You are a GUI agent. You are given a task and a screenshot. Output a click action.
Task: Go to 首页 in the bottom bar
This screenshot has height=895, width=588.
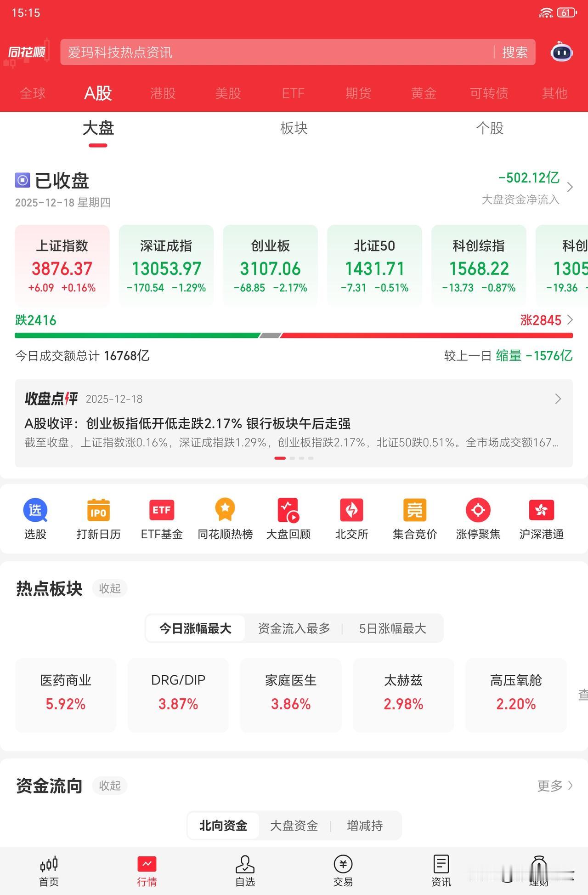coord(49,871)
